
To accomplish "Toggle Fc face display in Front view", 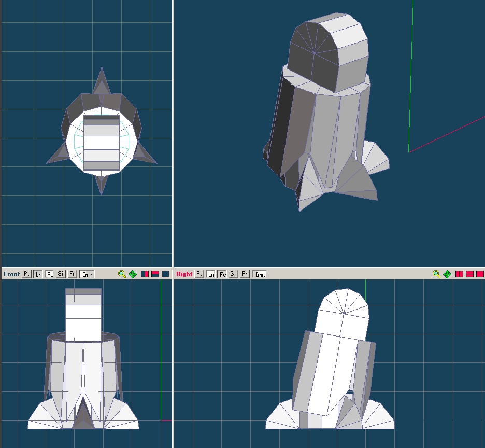I will click(x=50, y=274).
